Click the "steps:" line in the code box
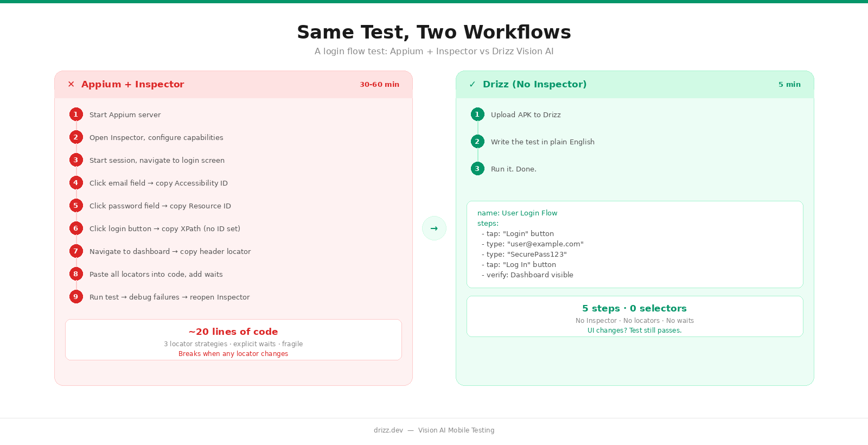The image size is (868, 445). 488,224
